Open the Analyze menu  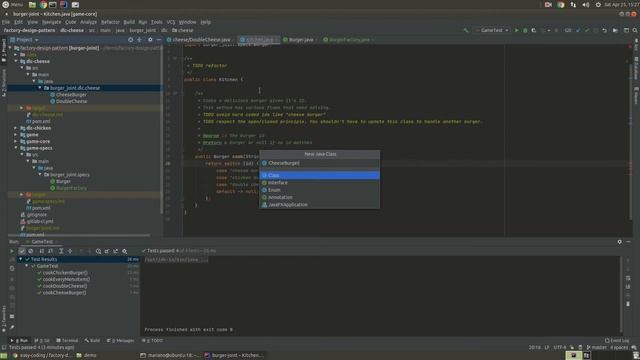88,22
